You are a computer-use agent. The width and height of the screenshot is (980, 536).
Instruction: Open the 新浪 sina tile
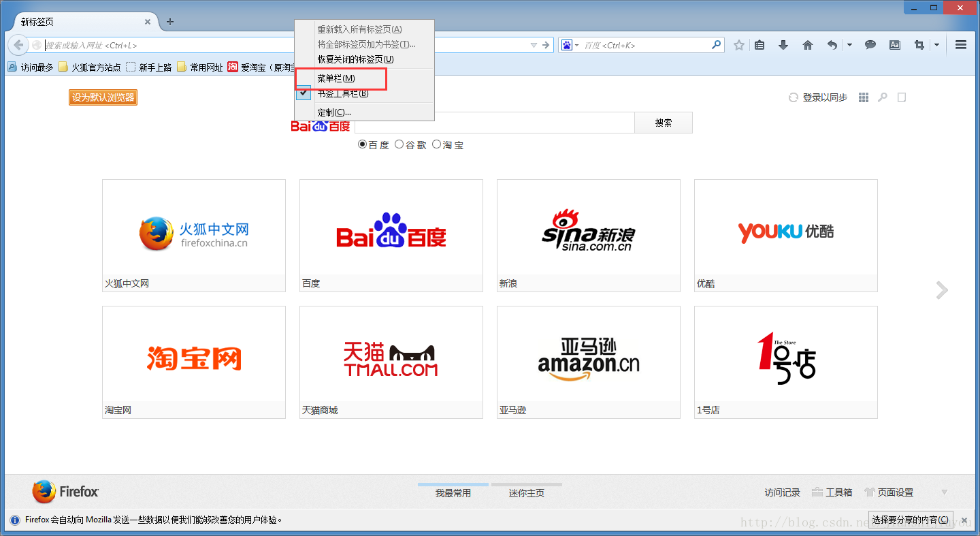coord(589,236)
